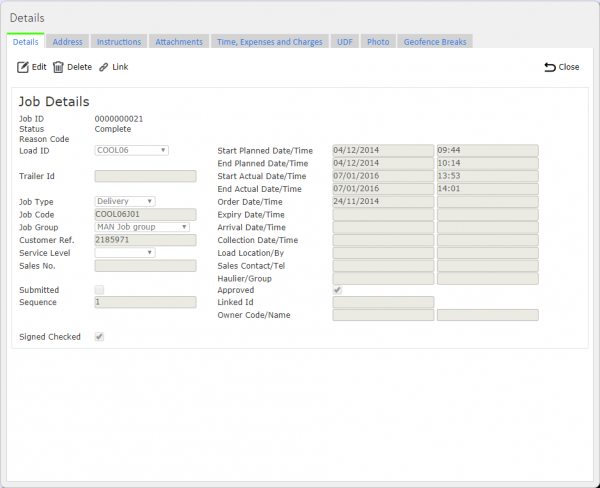Click the Edit button label
Screen dimensions: 600x488
[39, 67]
